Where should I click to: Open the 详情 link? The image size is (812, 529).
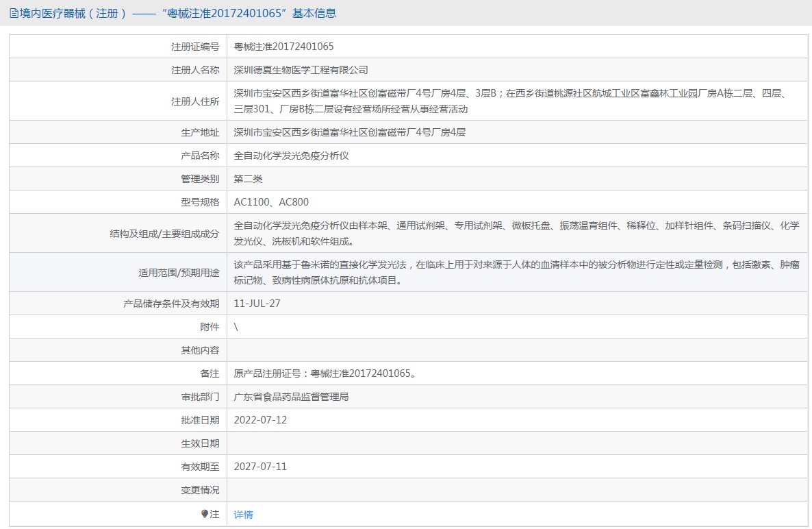pyautogui.click(x=243, y=515)
